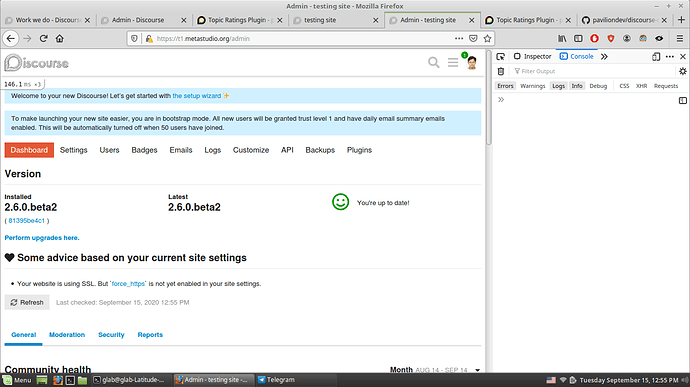
Task: Click the console Filter Output field
Action: [594, 71]
